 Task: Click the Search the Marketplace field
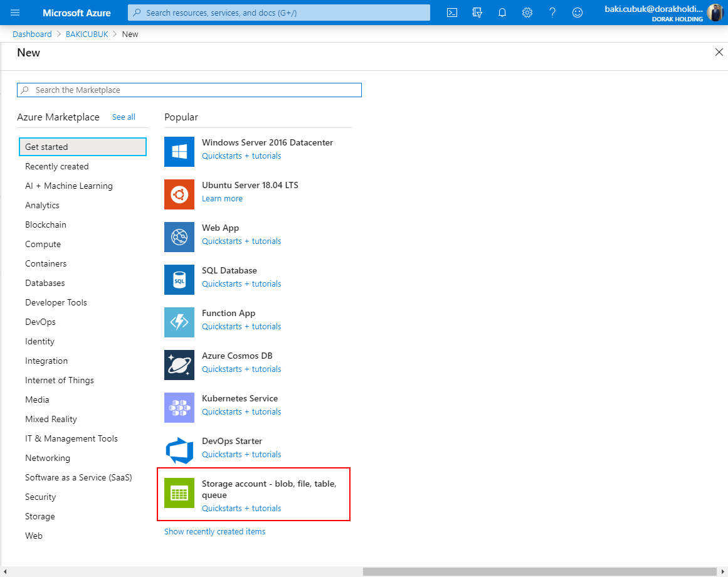coord(189,90)
